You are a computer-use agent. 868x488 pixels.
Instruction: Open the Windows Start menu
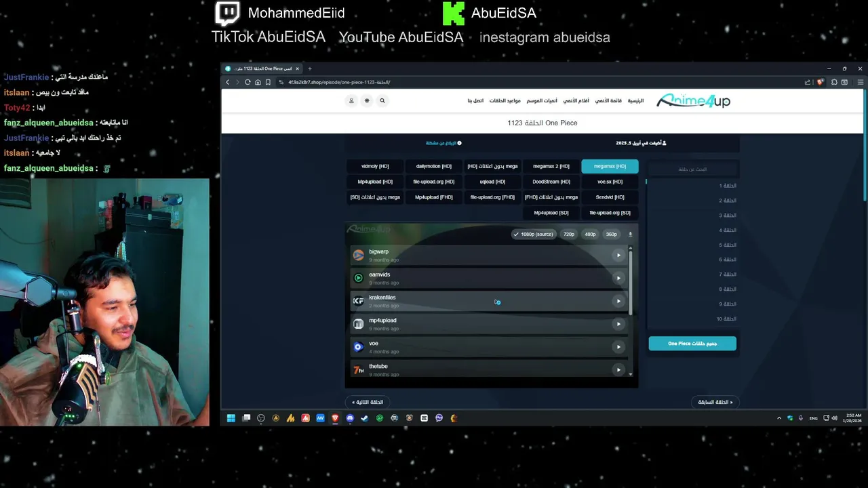(231, 418)
